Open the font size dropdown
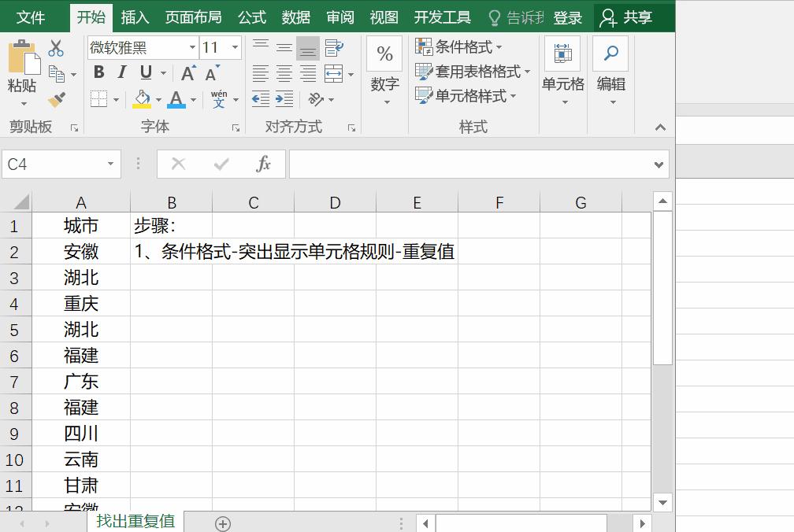The image size is (794, 532). click(233, 47)
